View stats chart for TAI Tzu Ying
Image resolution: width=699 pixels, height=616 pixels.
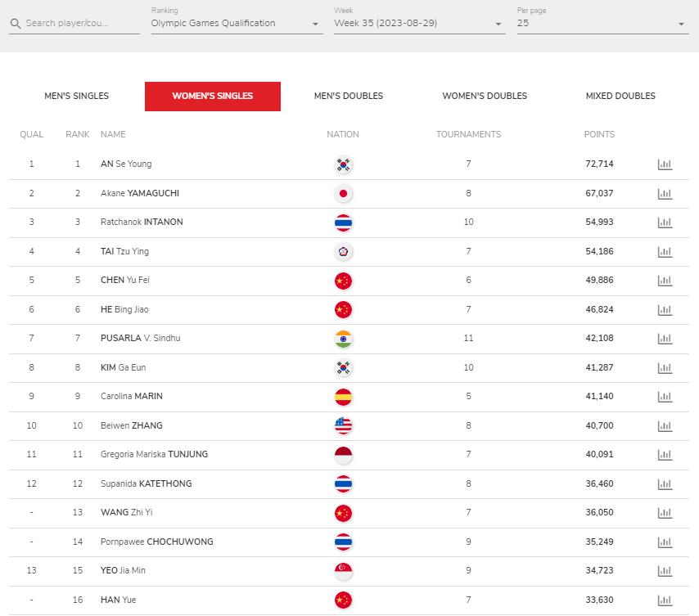click(665, 252)
